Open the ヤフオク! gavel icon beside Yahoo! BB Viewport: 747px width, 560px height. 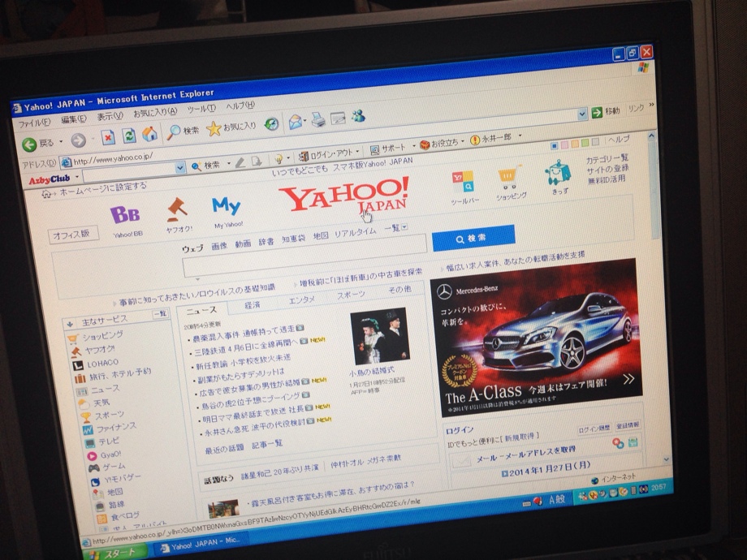(x=177, y=210)
